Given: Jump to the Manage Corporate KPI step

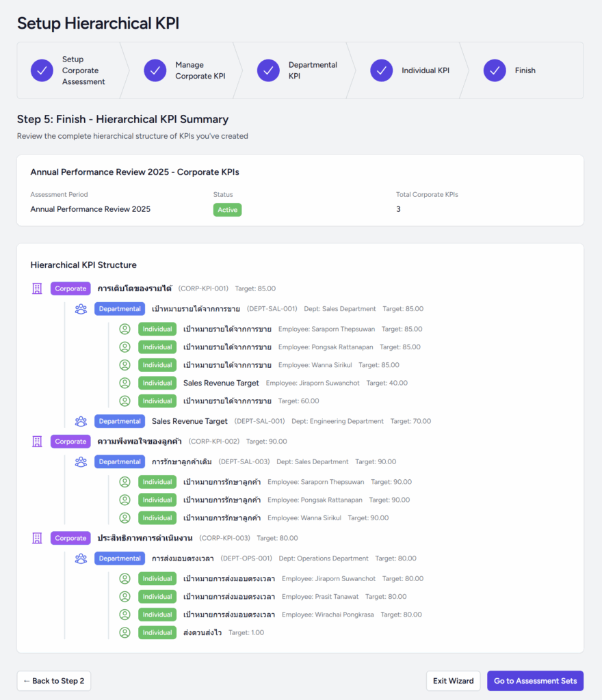Looking at the screenshot, I should pyautogui.click(x=155, y=70).
